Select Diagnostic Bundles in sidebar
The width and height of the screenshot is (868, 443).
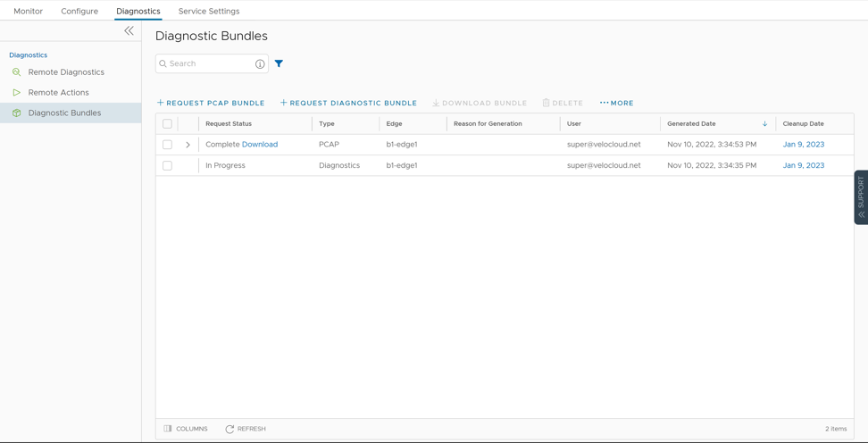[64, 113]
